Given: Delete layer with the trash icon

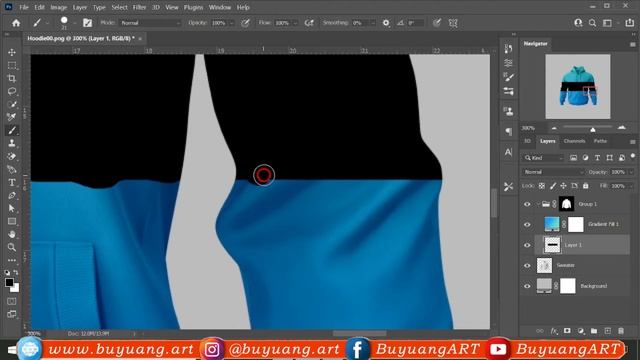Looking at the screenshot, I should 621,331.
